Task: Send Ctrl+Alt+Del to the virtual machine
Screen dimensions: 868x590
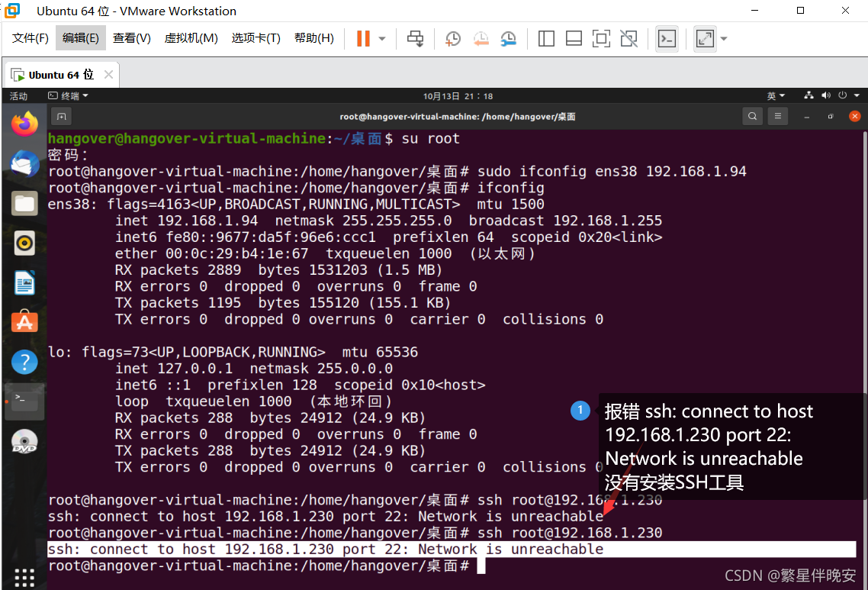Action: coord(415,39)
